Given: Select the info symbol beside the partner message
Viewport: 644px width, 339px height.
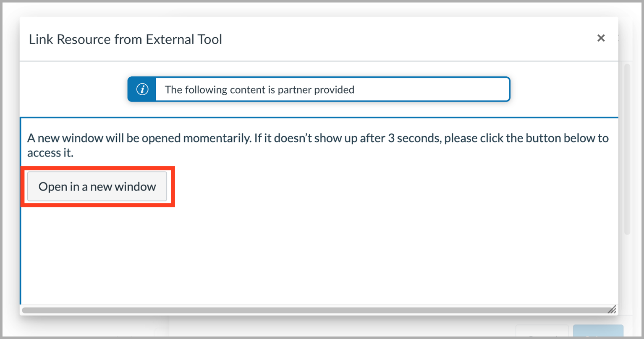Looking at the screenshot, I should 141,89.
